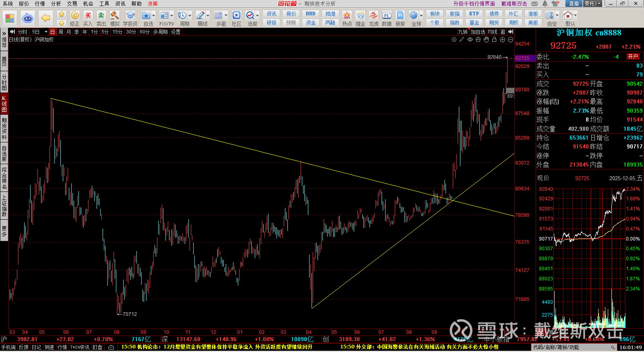Open the 掘金 mining cart icon
Image resolution: width=644 pixels, height=352 pixels.
point(360,19)
